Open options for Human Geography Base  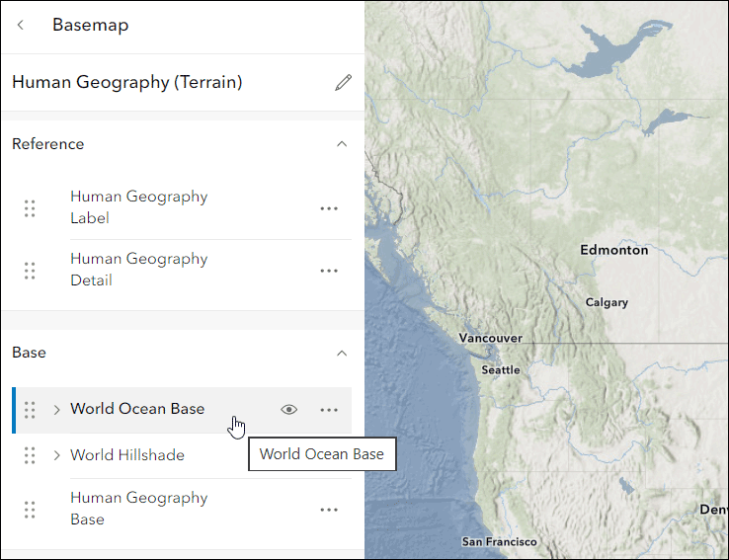pyautogui.click(x=329, y=510)
